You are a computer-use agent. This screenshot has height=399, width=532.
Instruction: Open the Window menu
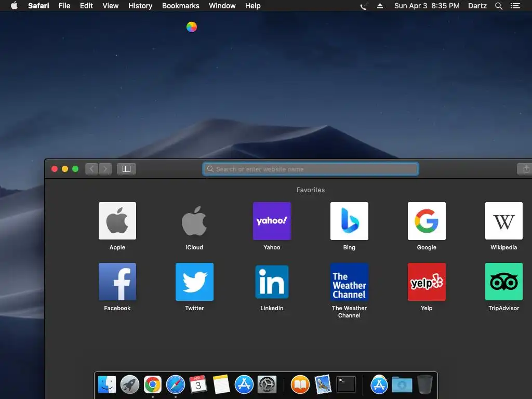tap(222, 6)
